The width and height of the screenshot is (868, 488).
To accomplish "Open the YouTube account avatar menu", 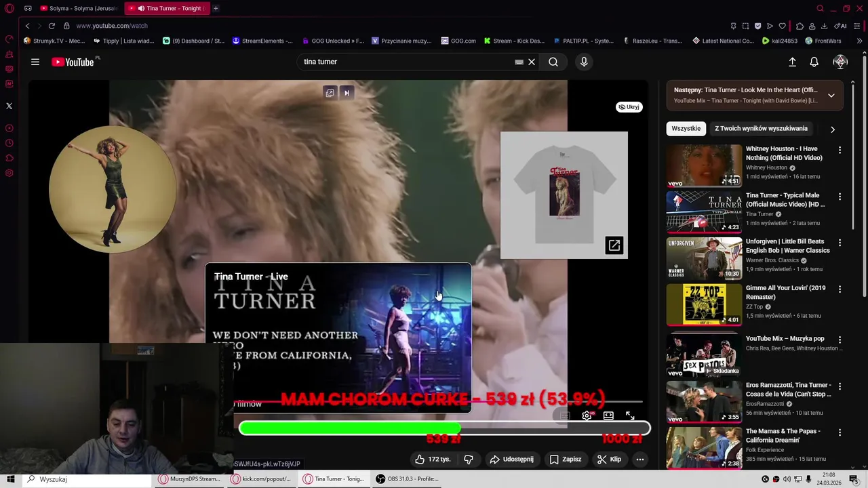I will pyautogui.click(x=840, y=62).
